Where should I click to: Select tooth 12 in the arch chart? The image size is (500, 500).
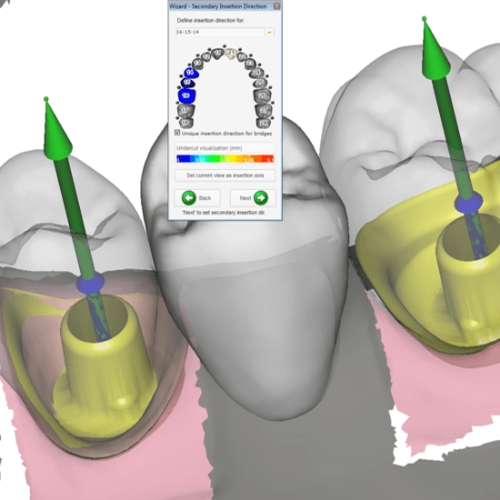point(206,56)
